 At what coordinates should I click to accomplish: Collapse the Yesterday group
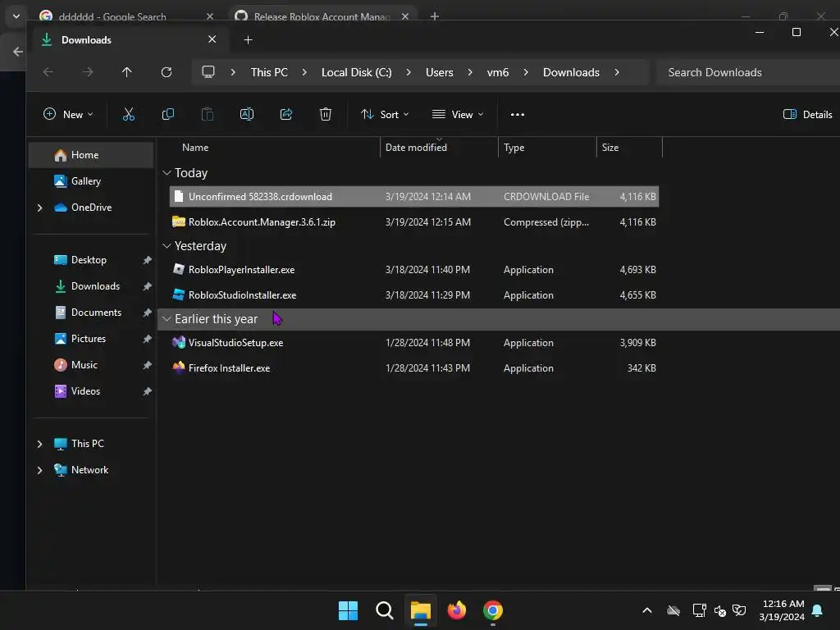167,245
